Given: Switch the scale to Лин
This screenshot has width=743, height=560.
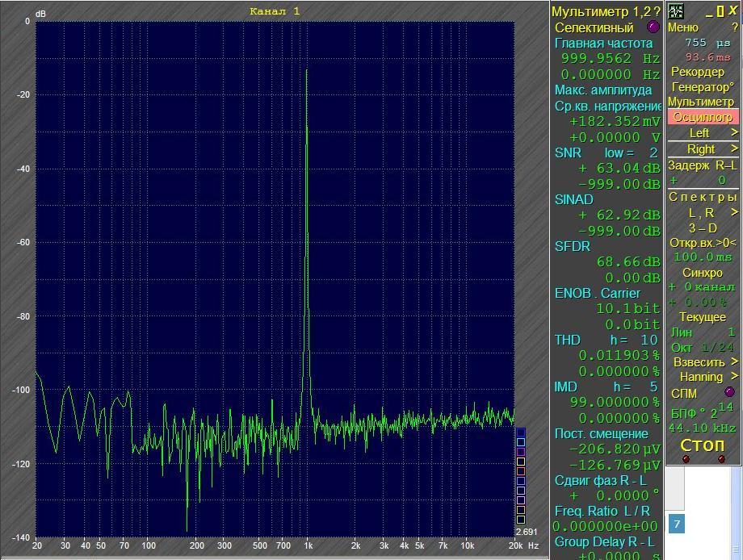Looking at the screenshot, I should pos(682,332).
